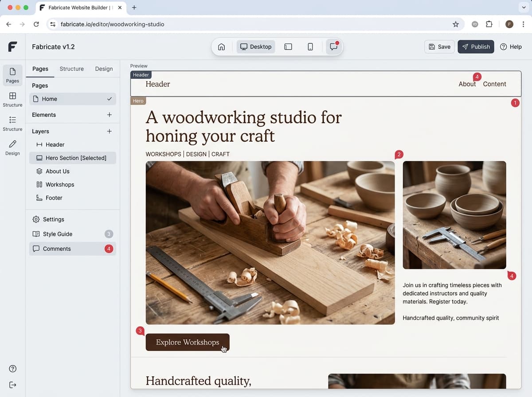Add a new element with Elements plus
Viewport: 532px width, 397px height.
pyautogui.click(x=110, y=115)
